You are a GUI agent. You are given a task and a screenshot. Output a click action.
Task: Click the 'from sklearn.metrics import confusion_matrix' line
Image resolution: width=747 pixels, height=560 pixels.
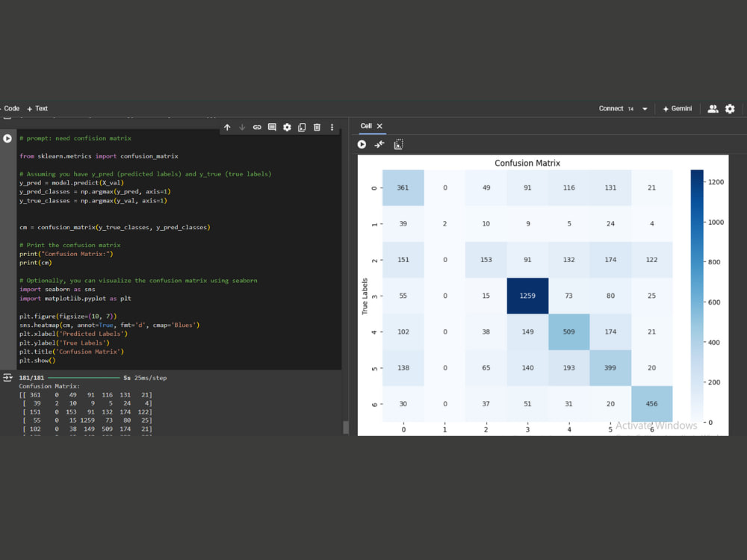pyautogui.click(x=99, y=156)
